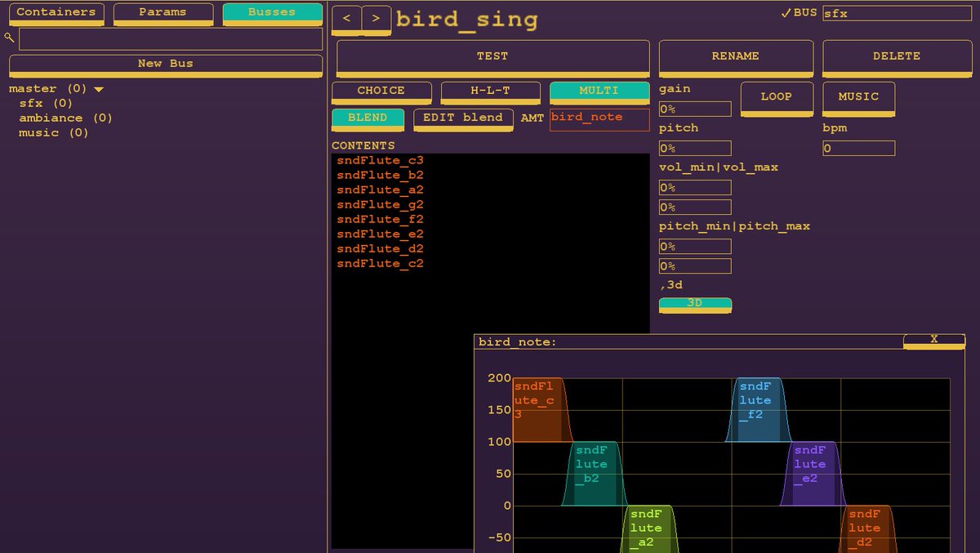This screenshot has height=553, width=980.
Task: Select sndFlute_g2 in contents list
Action: click(x=381, y=205)
